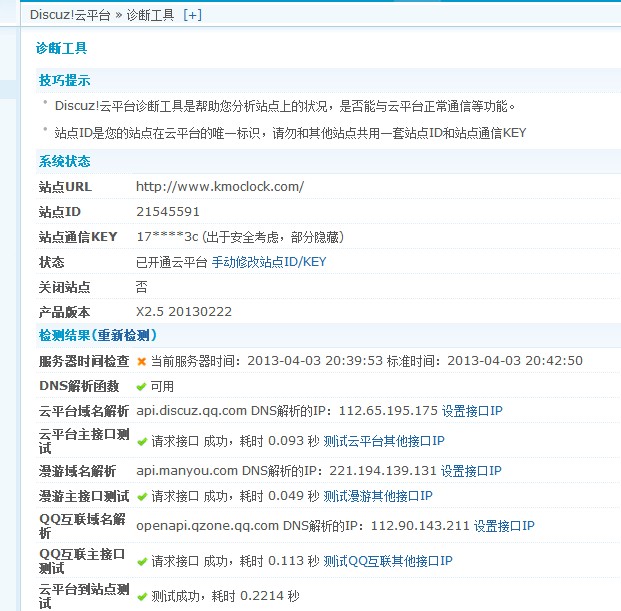Click green checkmark next to DNS解析函数 可用
Image resolution: width=621 pixels, height=611 pixels.
[x=142, y=386]
